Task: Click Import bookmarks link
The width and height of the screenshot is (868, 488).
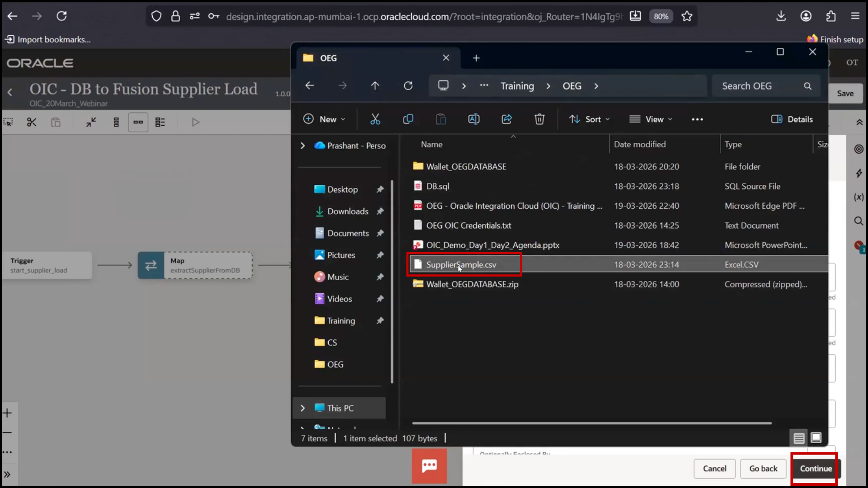Action: tap(48, 39)
